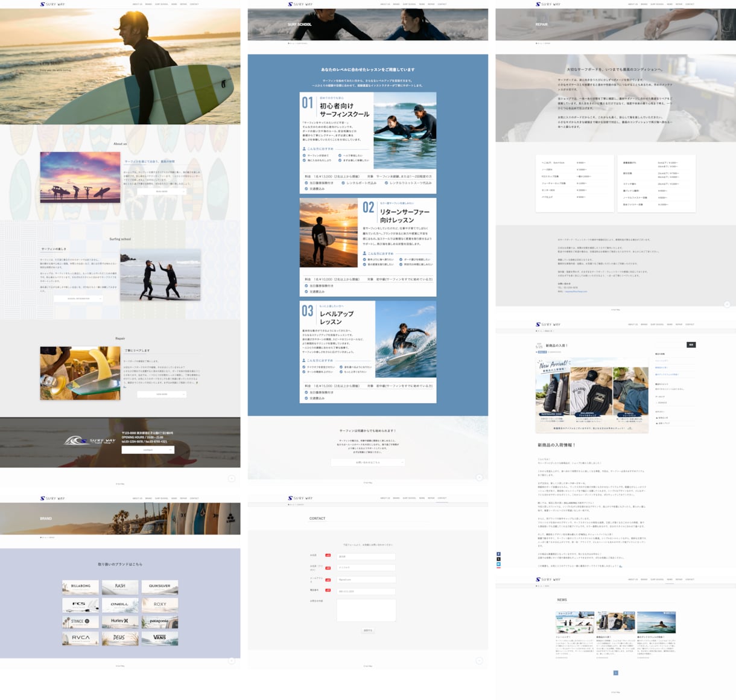Click the Surf Way logo on the Contact page

tap(300, 498)
